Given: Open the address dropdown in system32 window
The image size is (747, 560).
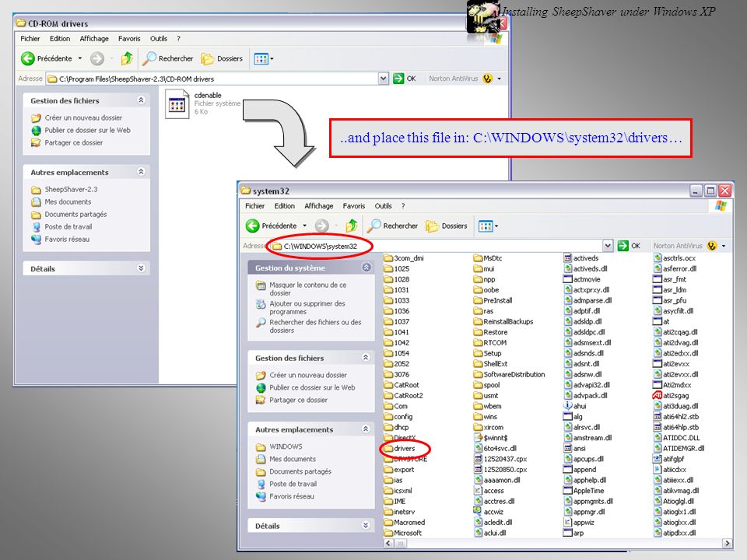Looking at the screenshot, I should tap(608, 246).
